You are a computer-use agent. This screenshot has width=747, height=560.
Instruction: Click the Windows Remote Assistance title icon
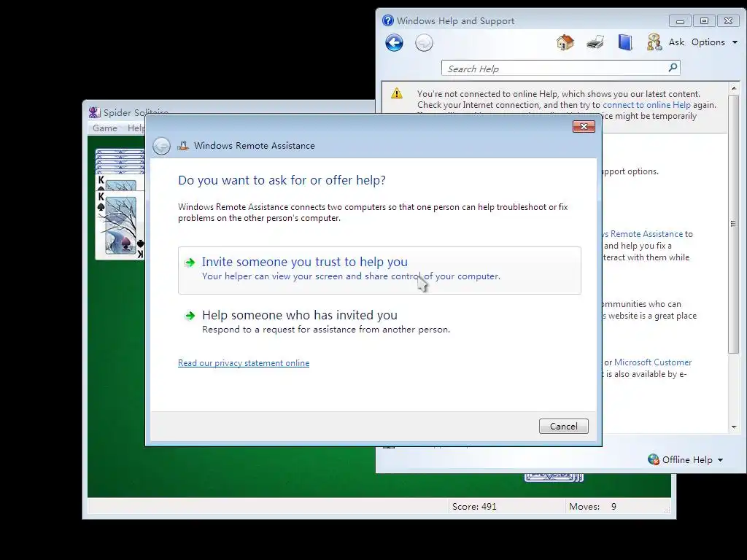coord(183,146)
